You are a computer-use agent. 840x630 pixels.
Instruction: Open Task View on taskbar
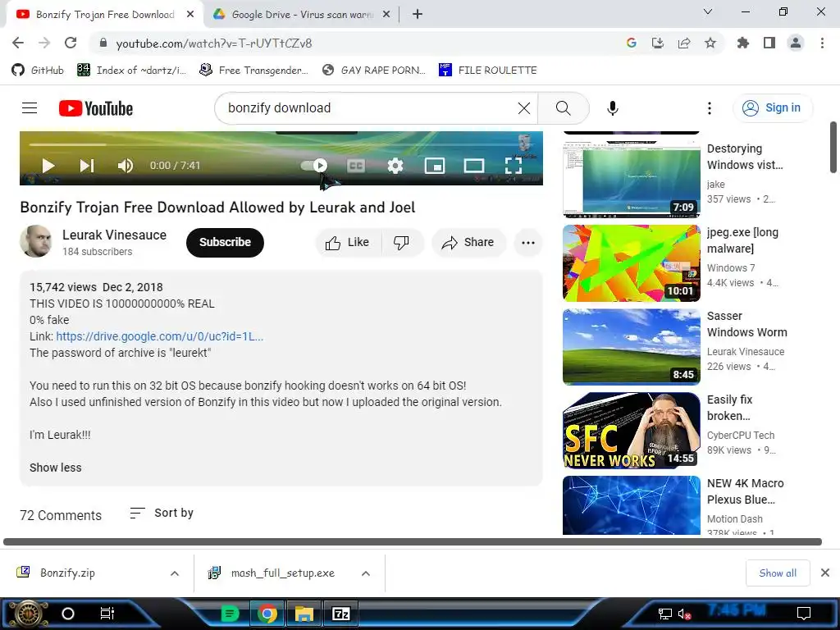pos(107,614)
